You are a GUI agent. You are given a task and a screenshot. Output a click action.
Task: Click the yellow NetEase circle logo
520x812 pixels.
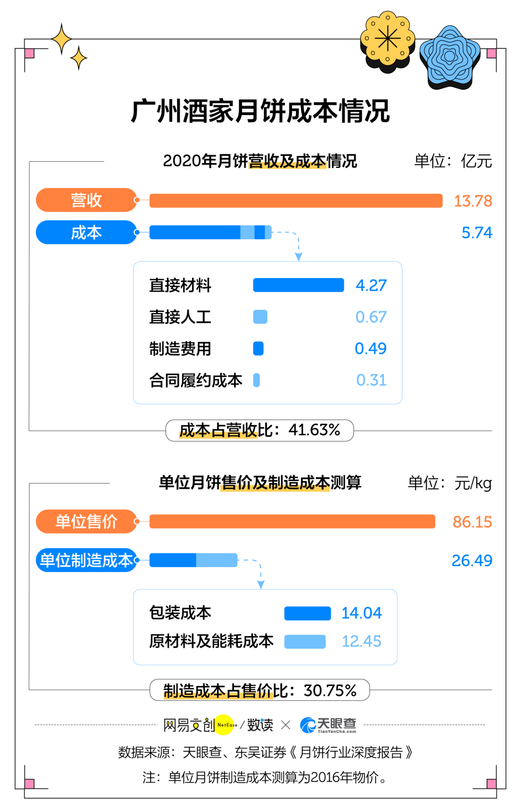tap(224, 725)
